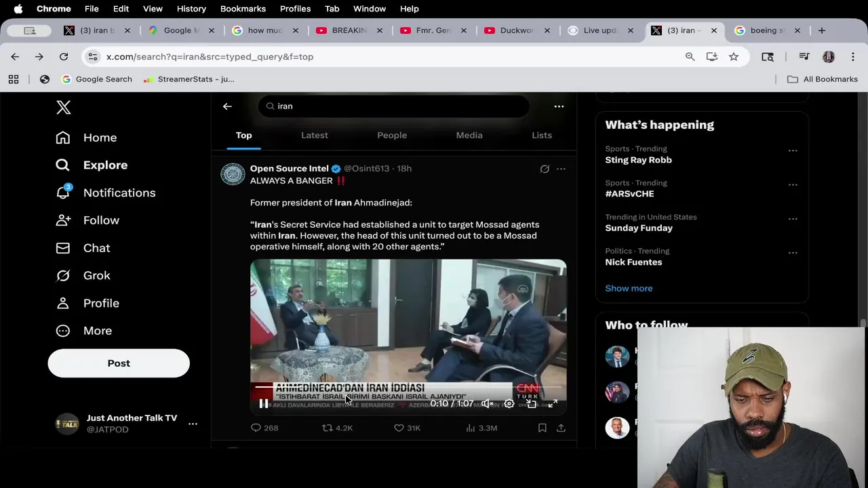Image resolution: width=868 pixels, height=488 pixels.
Task: Click Grok explain icon on post
Action: pos(545,169)
